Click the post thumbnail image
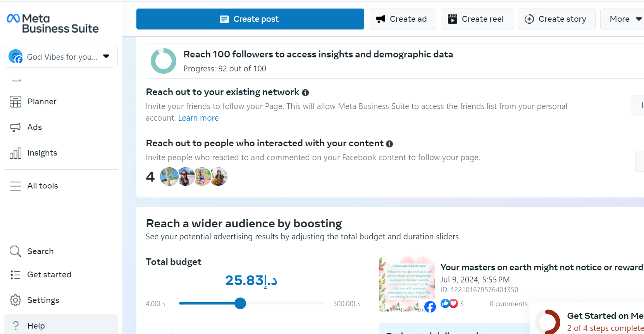This screenshot has height=334, width=644. coord(407,284)
